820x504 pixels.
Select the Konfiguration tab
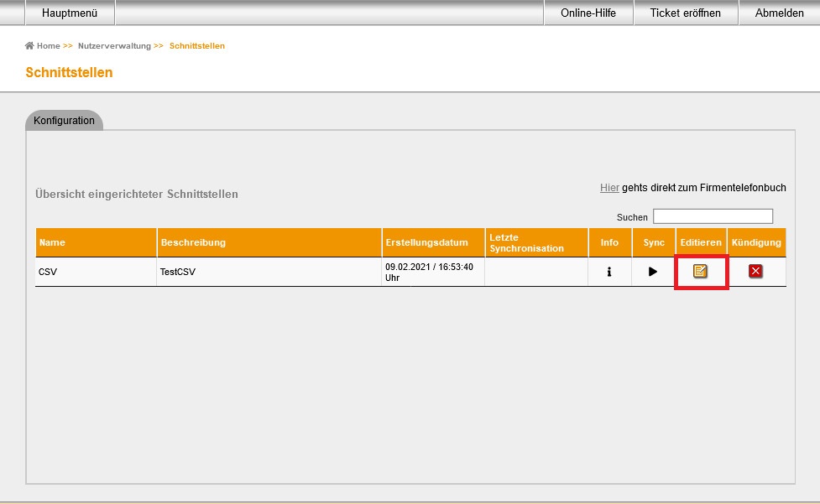click(x=65, y=120)
